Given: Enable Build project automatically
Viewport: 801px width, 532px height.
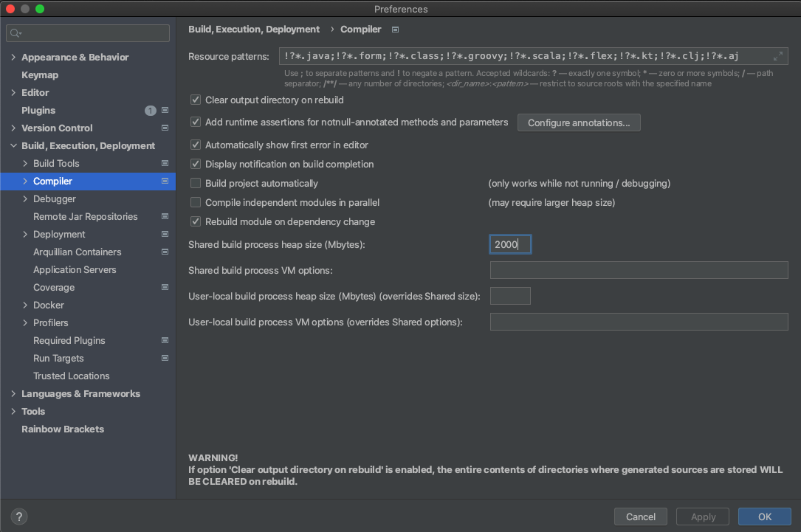Looking at the screenshot, I should tap(196, 183).
